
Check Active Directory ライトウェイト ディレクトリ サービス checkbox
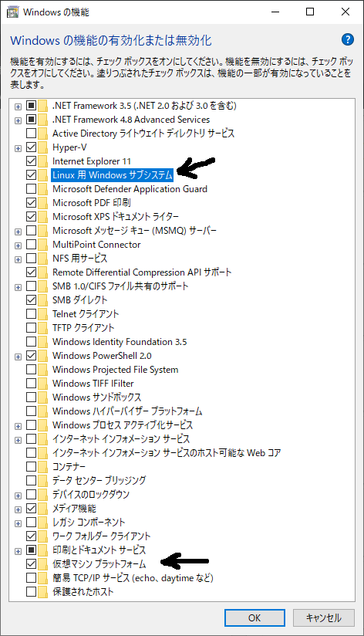coord(31,133)
